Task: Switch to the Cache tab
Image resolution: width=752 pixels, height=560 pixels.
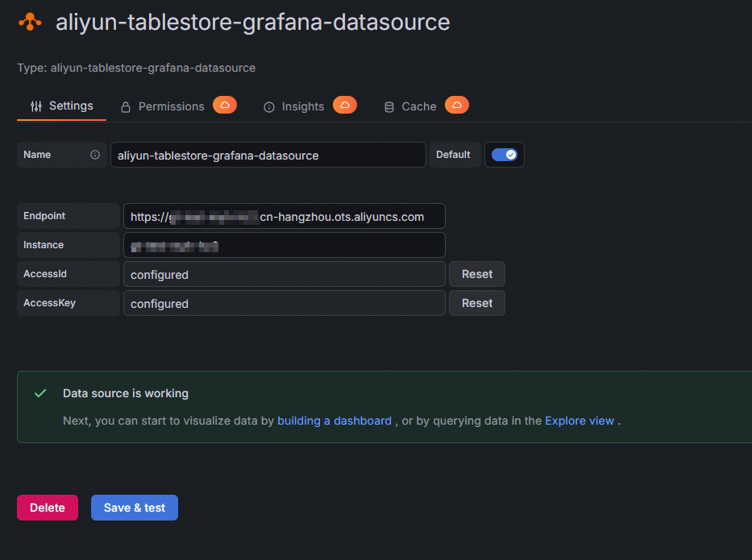Action: 418,106
